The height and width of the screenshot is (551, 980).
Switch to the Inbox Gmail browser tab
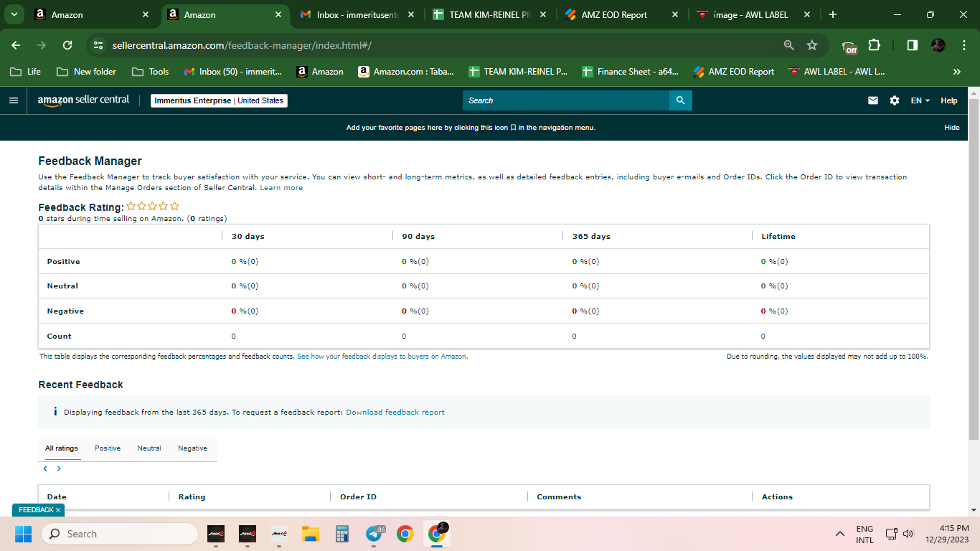pos(357,14)
